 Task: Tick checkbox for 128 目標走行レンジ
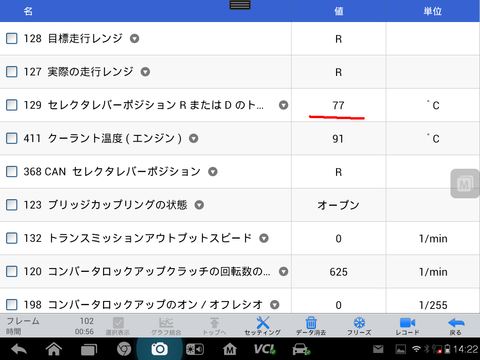12,38
